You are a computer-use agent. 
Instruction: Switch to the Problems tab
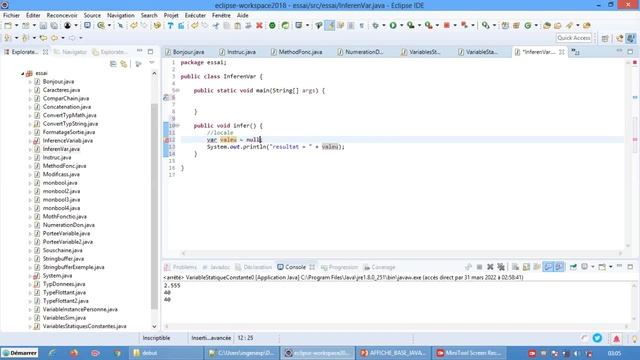coord(180,267)
